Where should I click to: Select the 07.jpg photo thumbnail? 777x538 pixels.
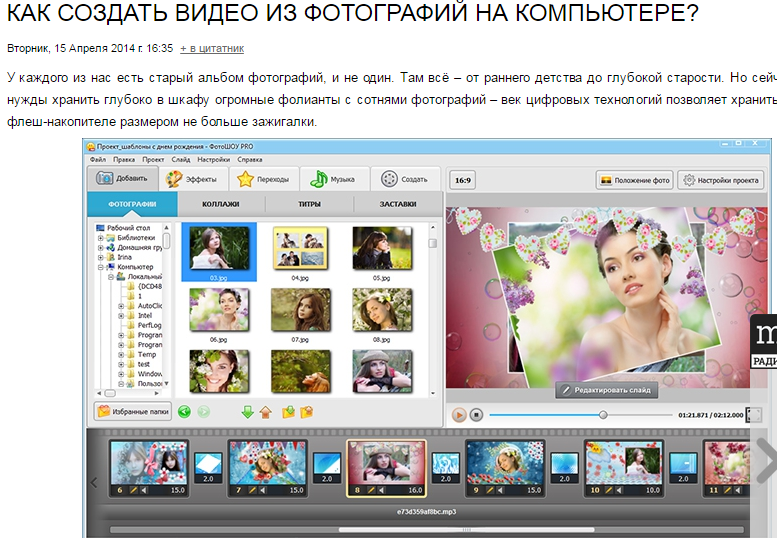[300, 313]
